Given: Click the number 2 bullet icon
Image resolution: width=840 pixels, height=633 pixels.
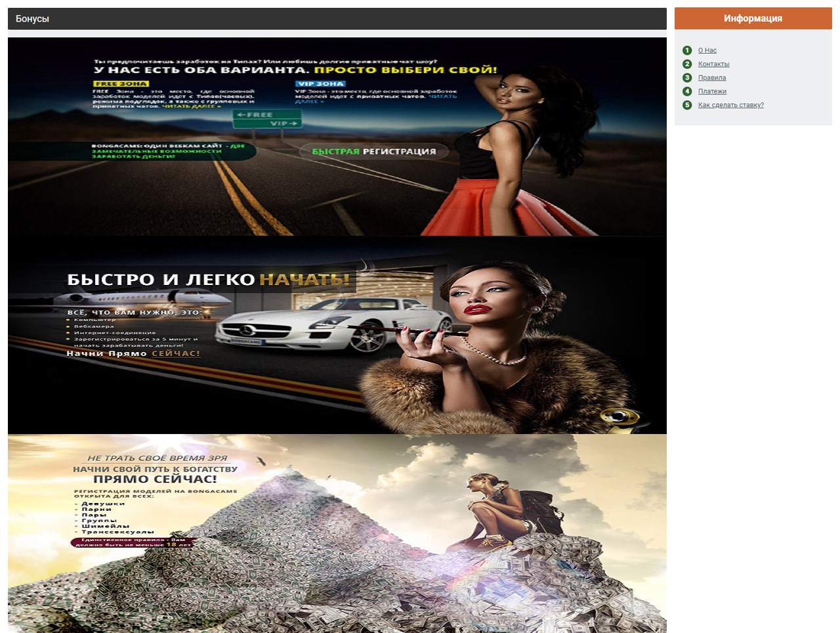Looking at the screenshot, I should click(687, 64).
